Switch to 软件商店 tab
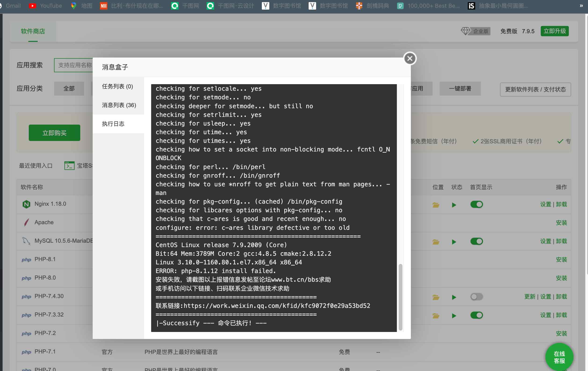This screenshot has height=371, width=588. click(33, 31)
